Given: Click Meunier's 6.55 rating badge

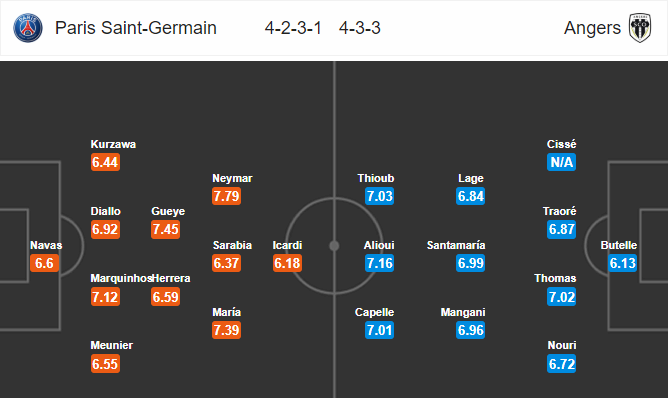Looking at the screenshot, I should [x=105, y=364].
